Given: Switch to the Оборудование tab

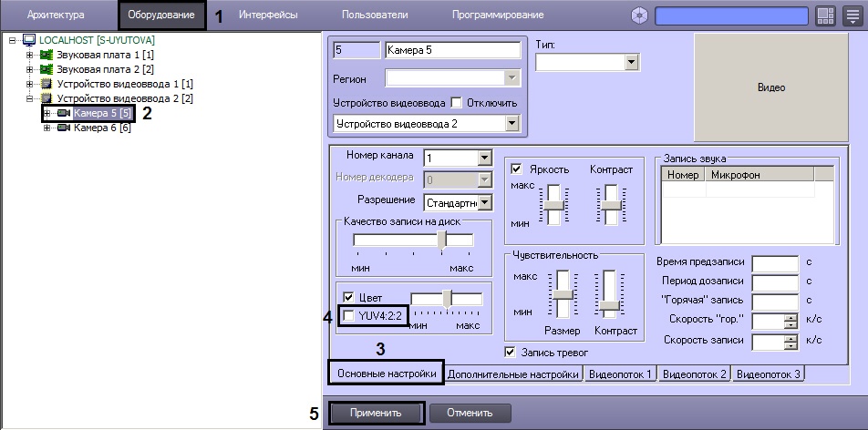Looking at the screenshot, I should point(161,15).
